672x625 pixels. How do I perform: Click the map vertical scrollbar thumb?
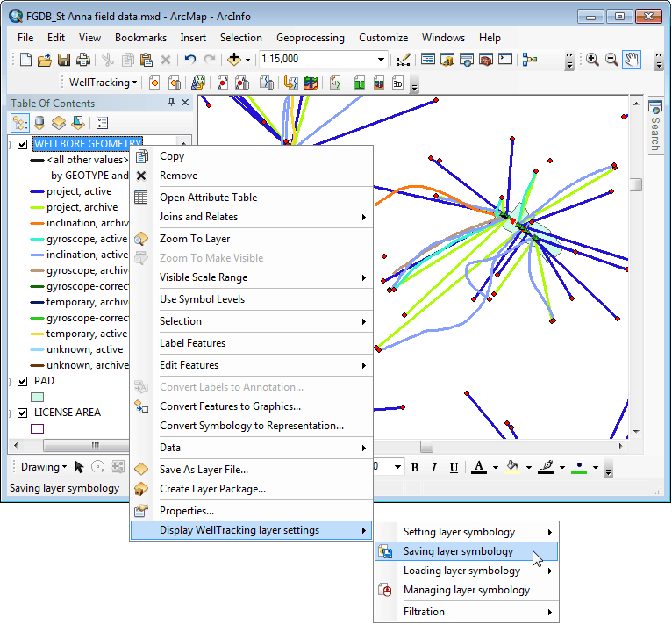tap(636, 185)
